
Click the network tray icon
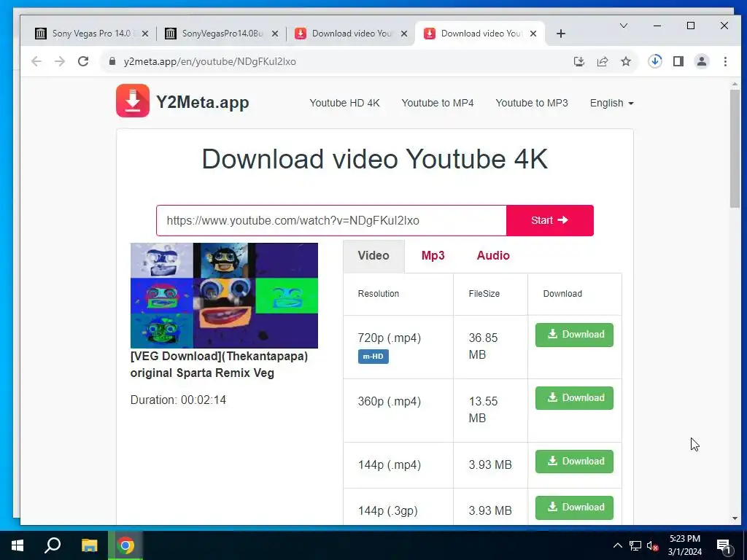point(635,545)
